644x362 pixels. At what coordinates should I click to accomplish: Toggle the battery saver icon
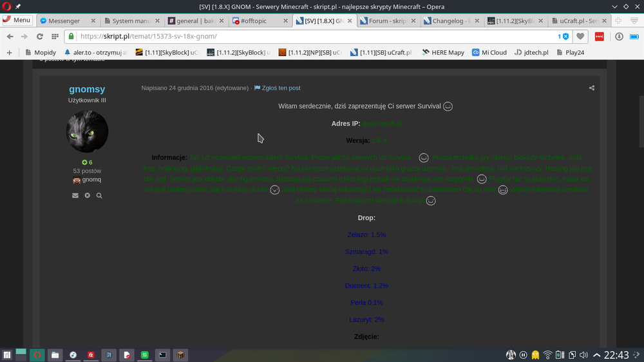point(634,37)
